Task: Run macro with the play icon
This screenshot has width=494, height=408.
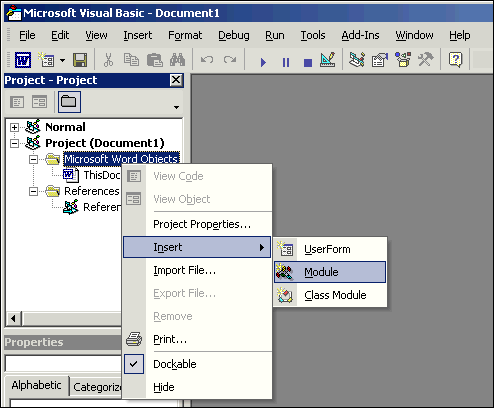Action: pos(263,62)
